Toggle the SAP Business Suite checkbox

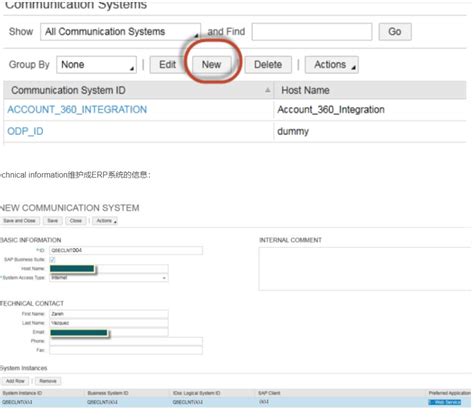click(x=52, y=259)
